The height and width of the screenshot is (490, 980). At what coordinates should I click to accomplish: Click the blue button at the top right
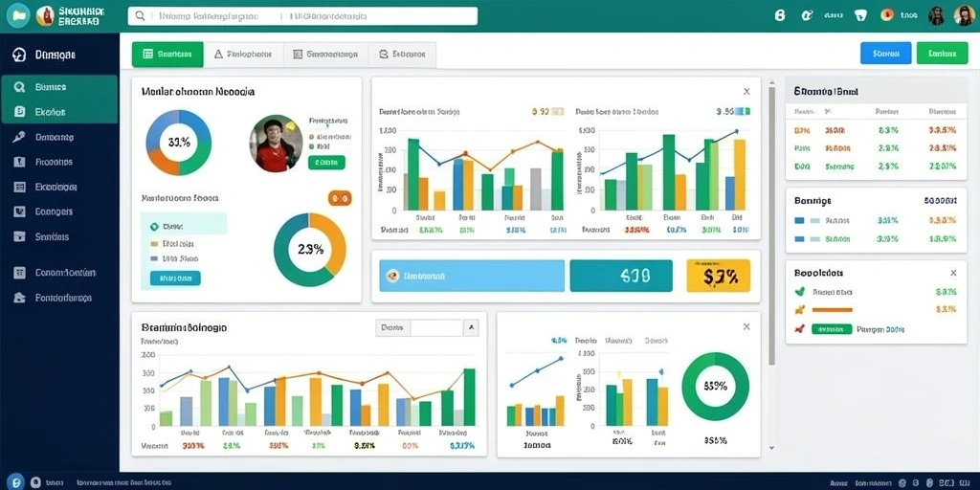point(885,54)
